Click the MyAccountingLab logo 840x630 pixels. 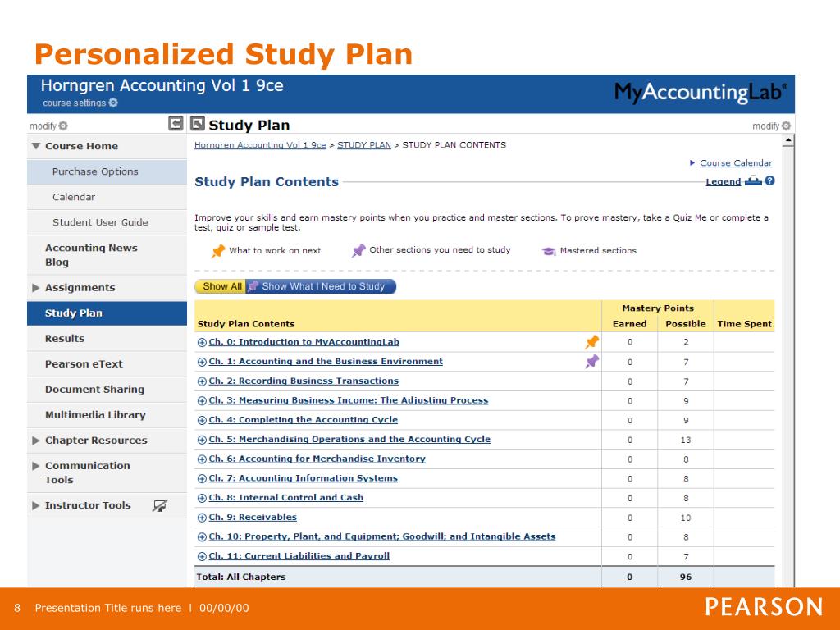pos(701,92)
